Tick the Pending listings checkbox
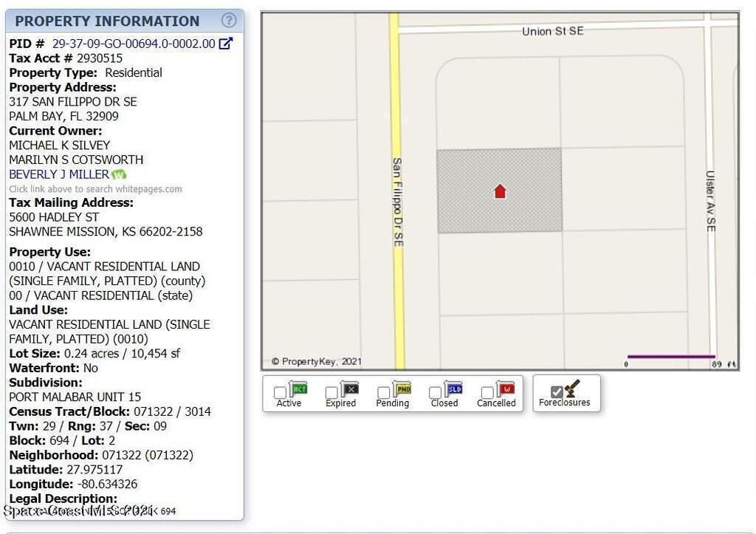The width and height of the screenshot is (756, 534). [384, 393]
